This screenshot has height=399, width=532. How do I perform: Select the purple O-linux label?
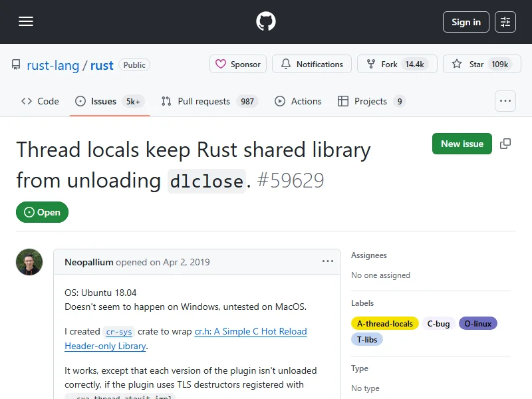[x=477, y=324]
